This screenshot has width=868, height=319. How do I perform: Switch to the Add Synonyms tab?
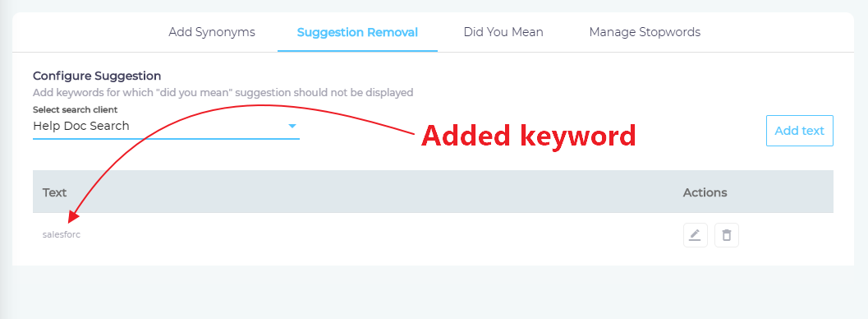(x=212, y=32)
